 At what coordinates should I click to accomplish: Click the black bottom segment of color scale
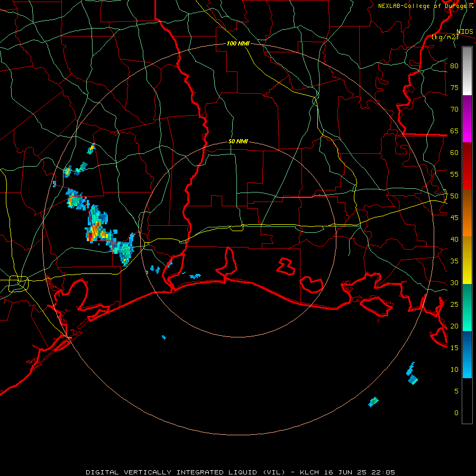tap(467, 401)
